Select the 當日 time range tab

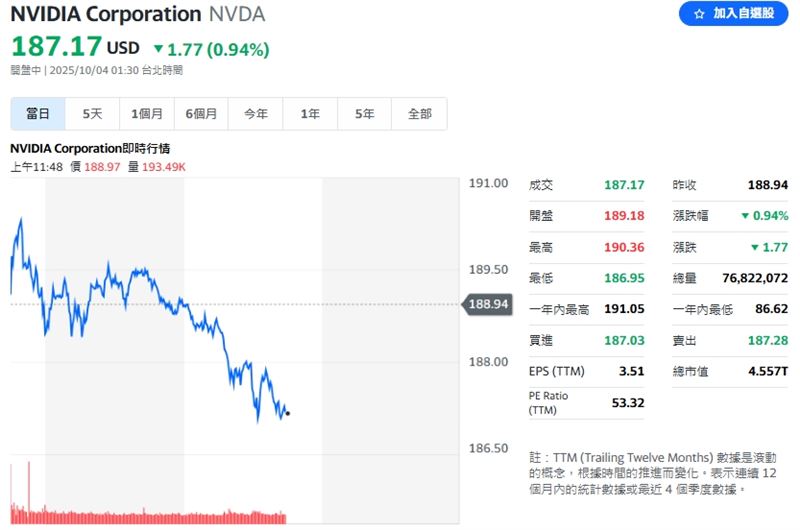click(x=38, y=114)
